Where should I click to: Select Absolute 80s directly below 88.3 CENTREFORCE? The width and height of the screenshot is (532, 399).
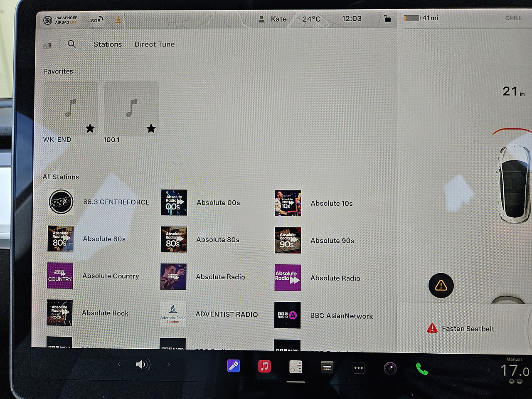click(87, 239)
